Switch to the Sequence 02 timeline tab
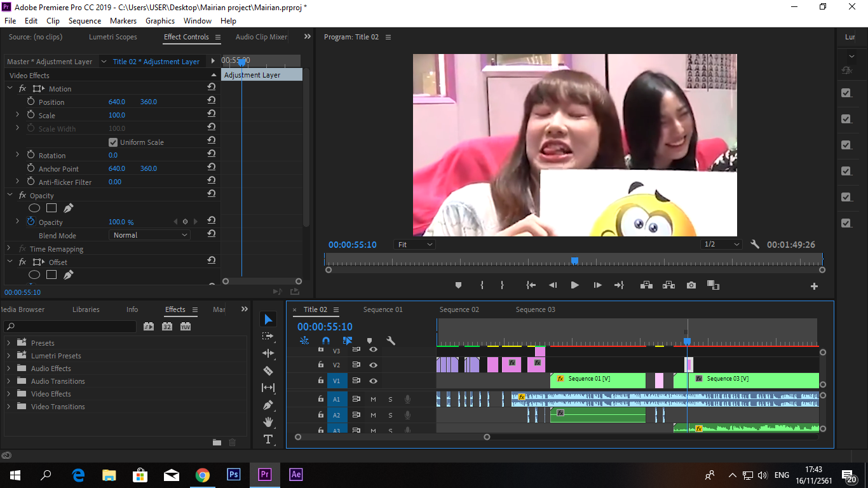Image resolution: width=868 pixels, height=488 pixels. [459, 309]
